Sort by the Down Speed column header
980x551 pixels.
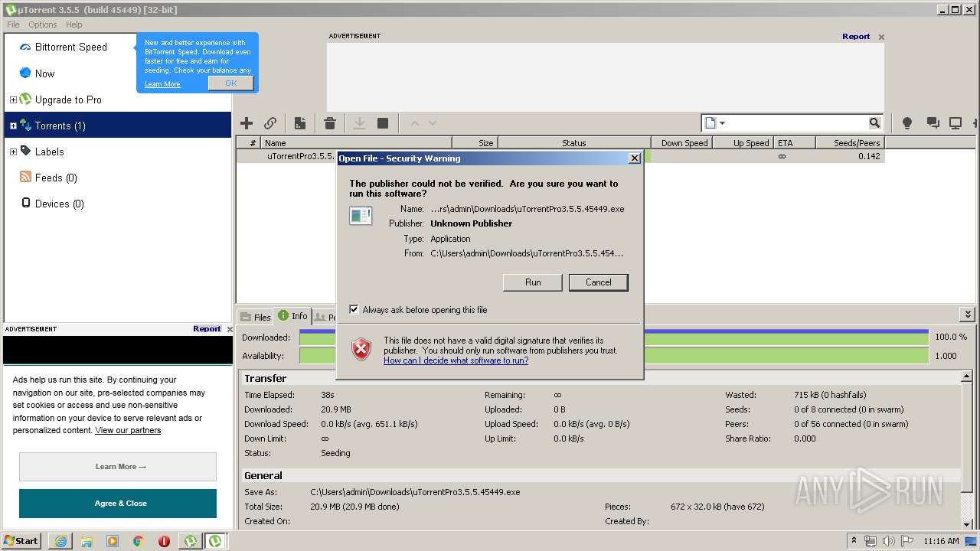(x=681, y=142)
